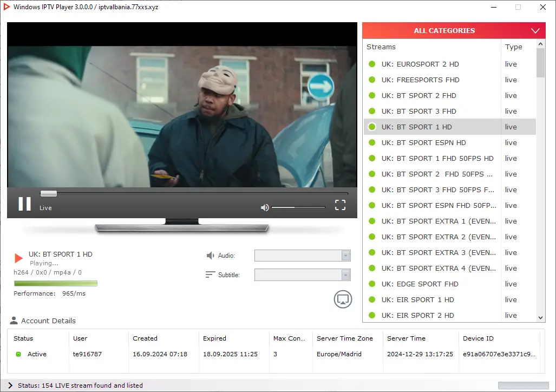Click server time 2024-12-29 13:17:25
The height and width of the screenshot is (392, 556).
click(420, 354)
